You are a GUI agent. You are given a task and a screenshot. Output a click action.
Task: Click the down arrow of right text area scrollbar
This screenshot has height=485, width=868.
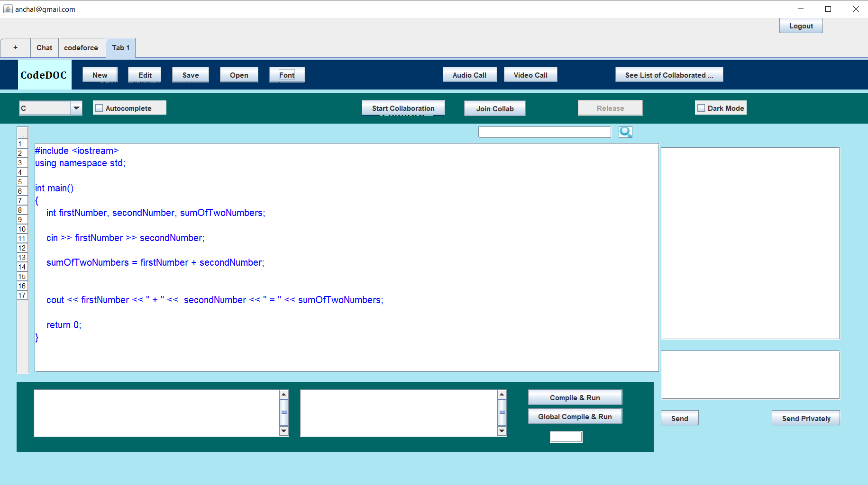502,431
